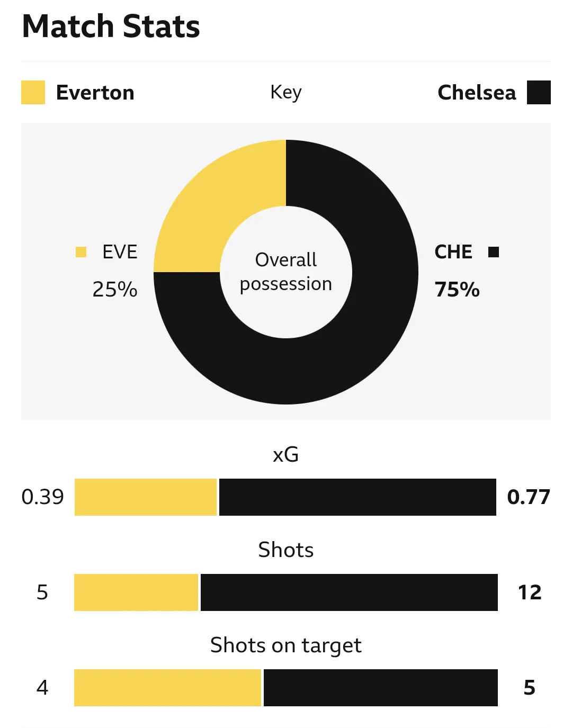The width and height of the screenshot is (572, 728).
Task: Click the black Chelsea key swatch
Action: [539, 92]
